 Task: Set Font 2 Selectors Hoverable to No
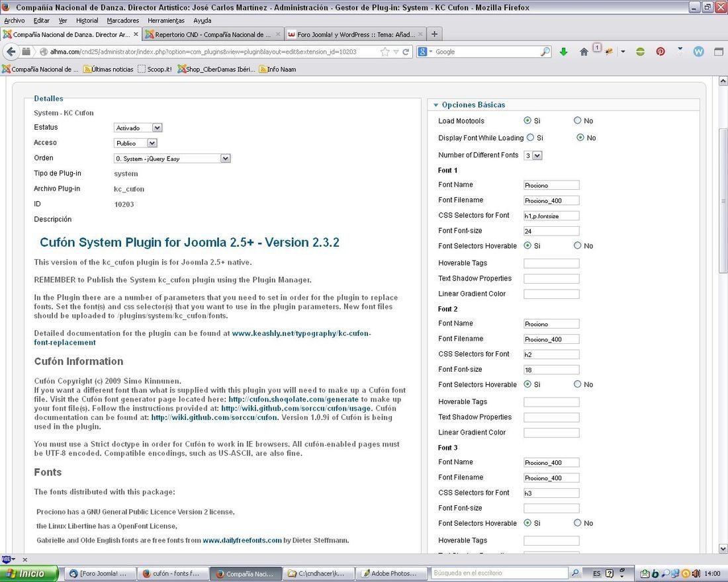(577, 384)
